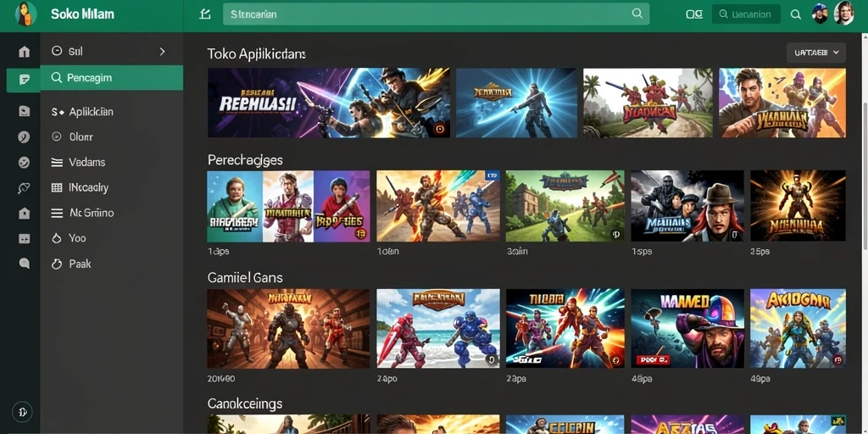The width and height of the screenshot is (868, 434).
Task: Click the smiley face icon in left rail
Action: point(24,162)
